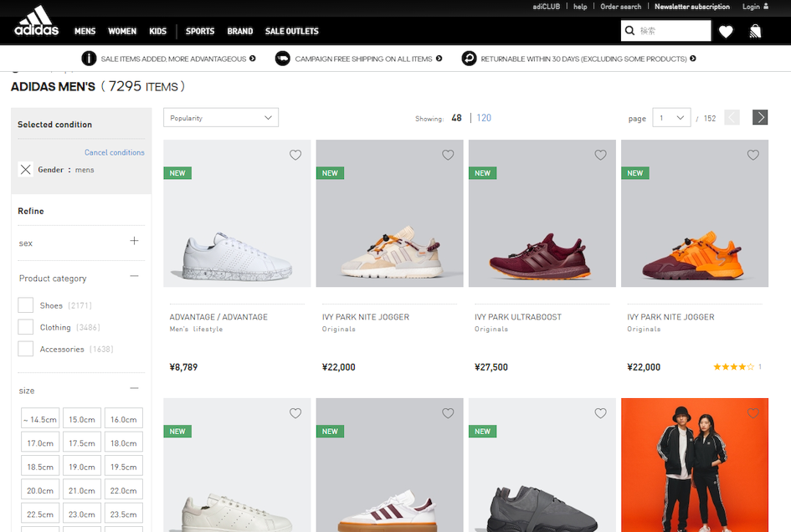The width and height of the screenshot is (791, 532).
Task: Check the Clothing category box
Action: [26, 327]
